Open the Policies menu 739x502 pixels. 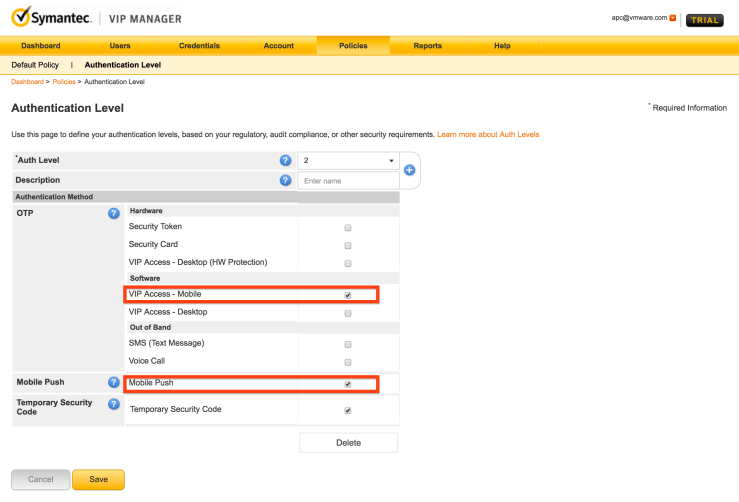[x=352, y=46]
